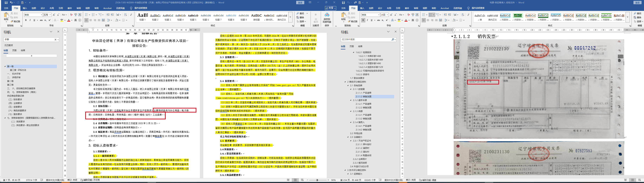
Task: Collapse the 第一卷 heading in navigation tree
Action: click(x=5, y=66)
